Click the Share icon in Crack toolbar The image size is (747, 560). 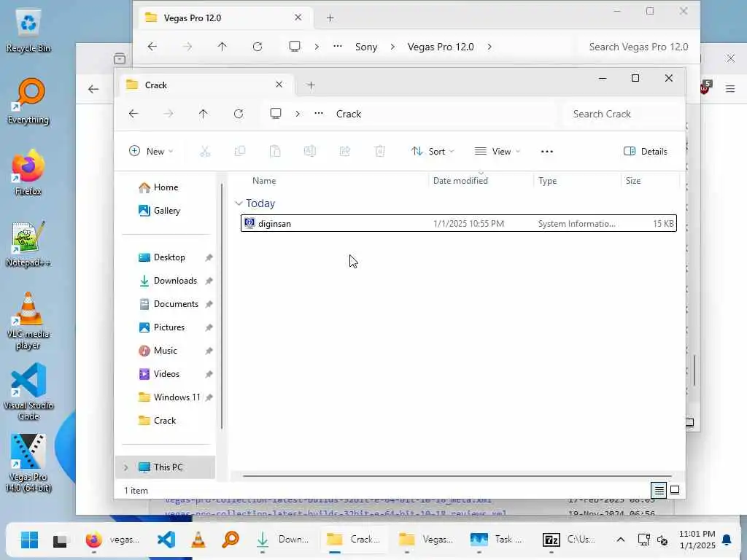coord(345,152)
